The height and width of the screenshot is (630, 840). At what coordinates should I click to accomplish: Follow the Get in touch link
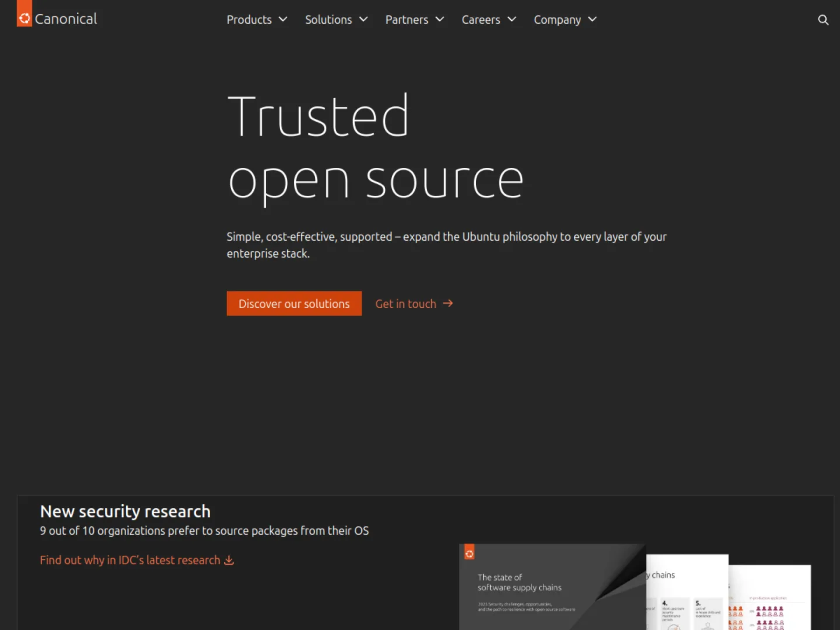414,303
